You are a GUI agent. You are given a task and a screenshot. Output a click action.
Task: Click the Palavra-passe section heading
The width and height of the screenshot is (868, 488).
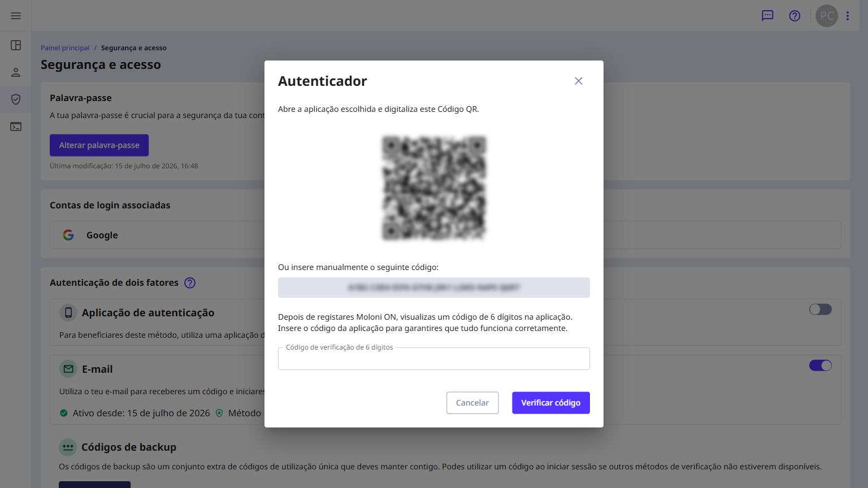pyautogui.click(x=81, y=98)
